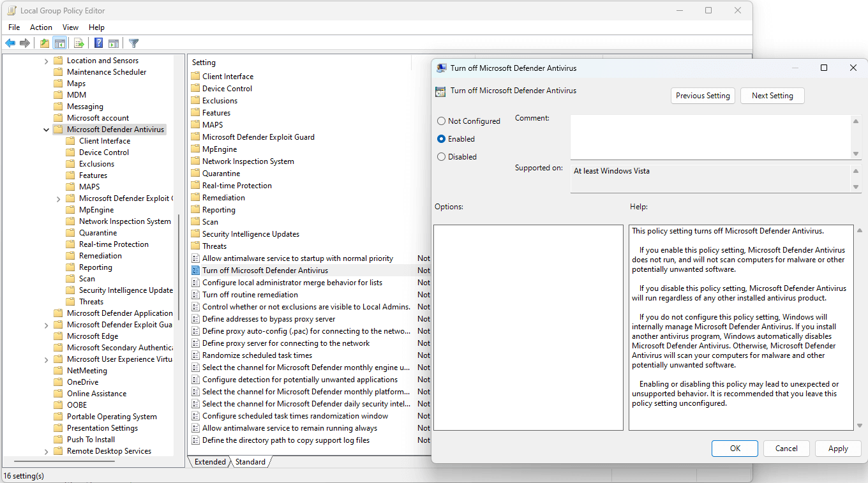Select the Disabled radio button
This screenshot has height=483, width=868.
tap(441, 157)
